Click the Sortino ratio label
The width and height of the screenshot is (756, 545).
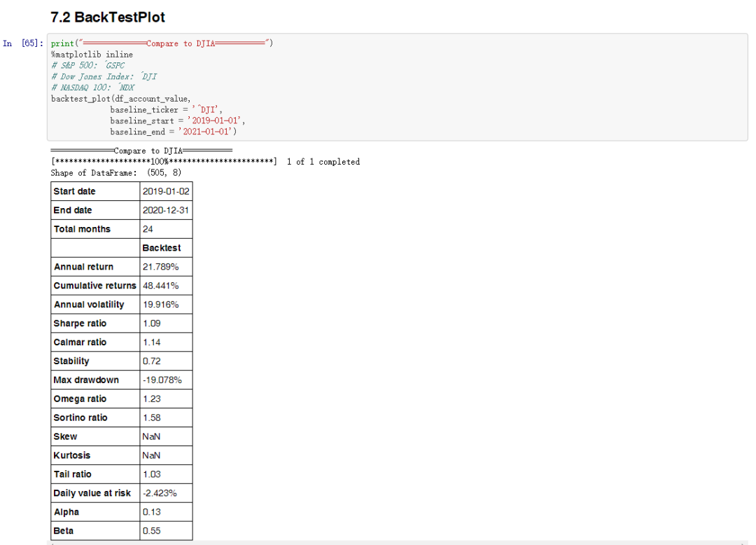pyautogui.click(x=95, y=418)
